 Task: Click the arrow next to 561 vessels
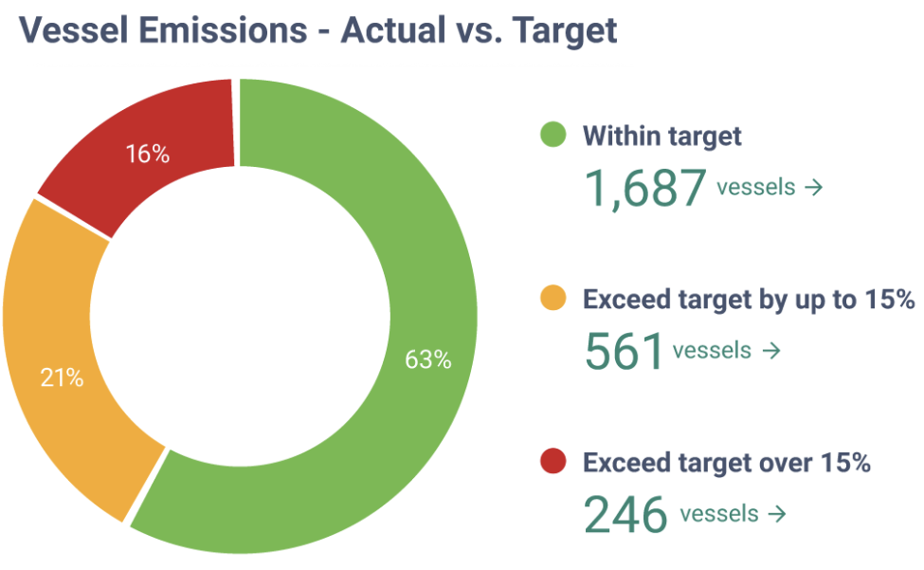[771, 351]
